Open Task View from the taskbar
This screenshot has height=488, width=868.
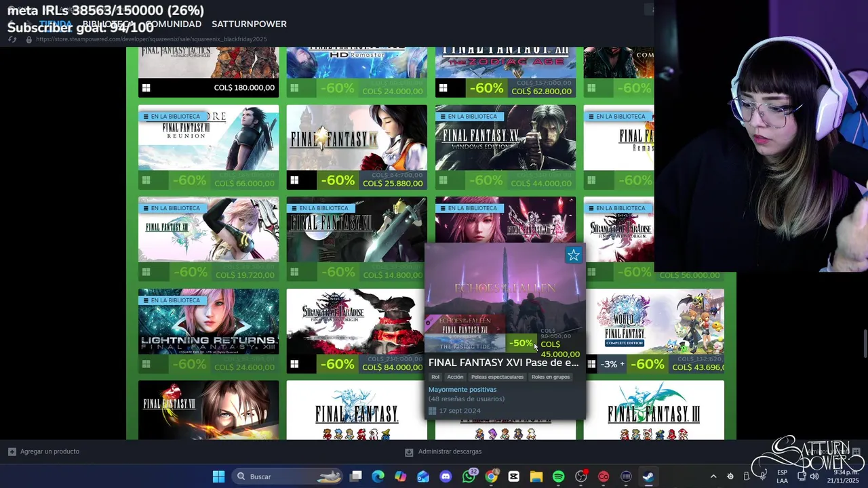tap(356, 476)
